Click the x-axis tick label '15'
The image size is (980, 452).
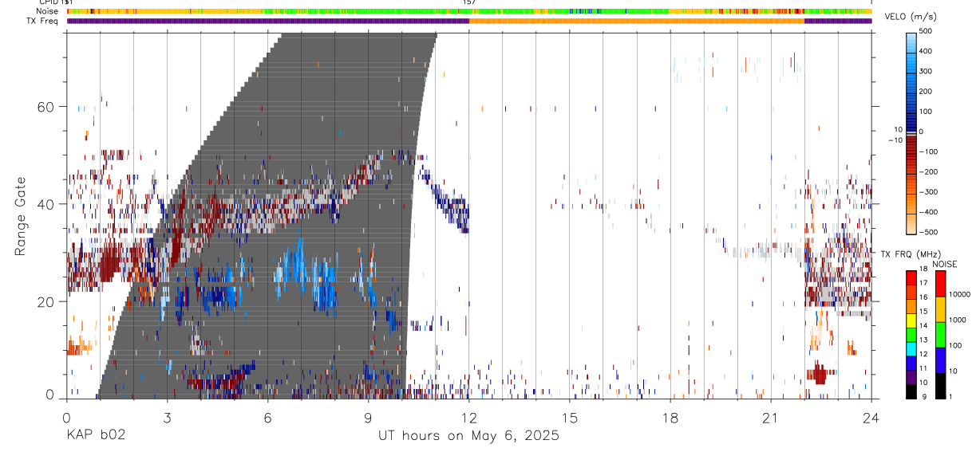(x=570, y=418)
